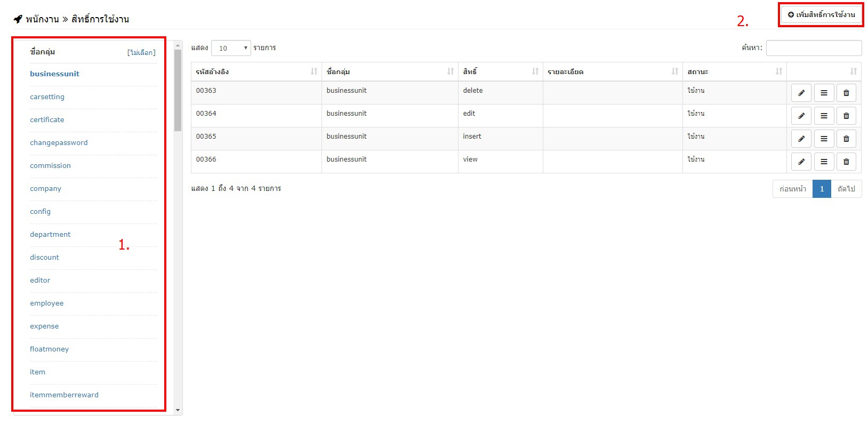Choose the employee group
This screenshot has width=868, height=424.
[x=46, y=303]
